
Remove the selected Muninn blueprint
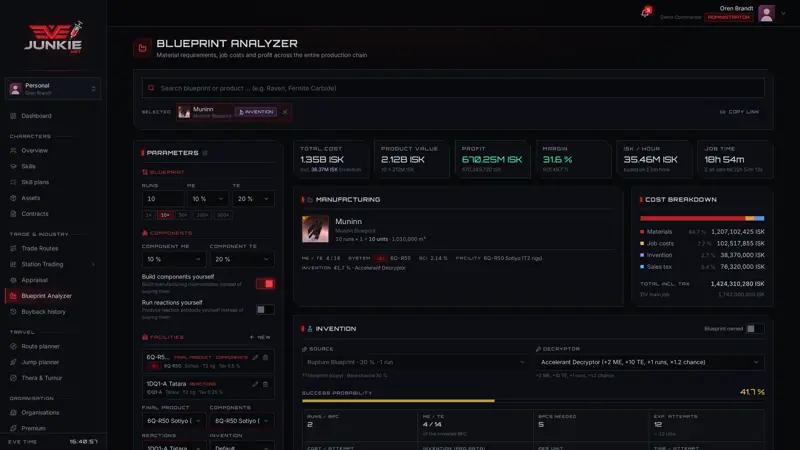[285, 112]
